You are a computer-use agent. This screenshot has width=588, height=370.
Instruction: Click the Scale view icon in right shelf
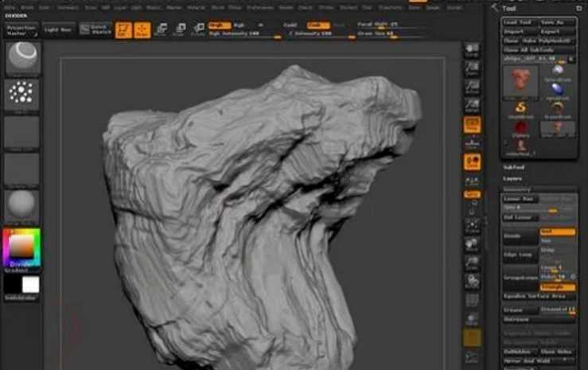coord(472,263)
